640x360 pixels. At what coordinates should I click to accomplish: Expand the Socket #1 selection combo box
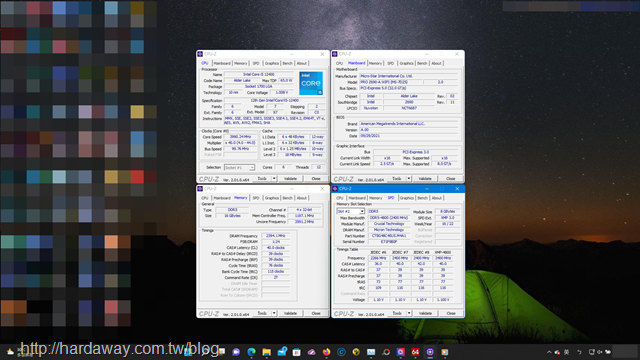(239, 167)
